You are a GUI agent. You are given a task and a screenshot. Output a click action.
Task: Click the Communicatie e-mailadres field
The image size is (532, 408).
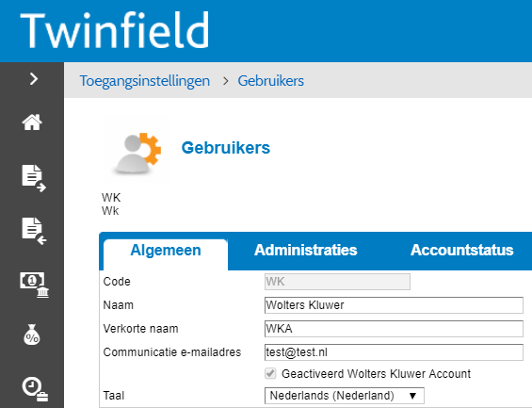(394, 352)
